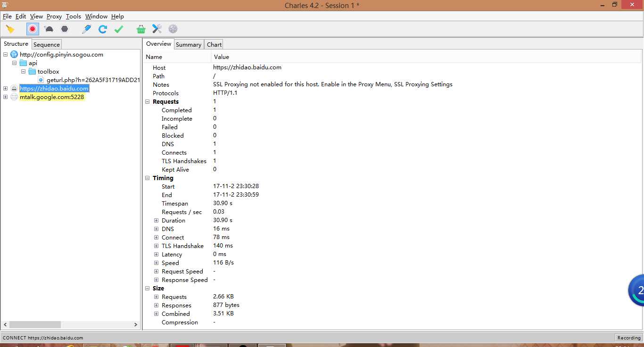Click the horizontal scrollbar thumb in Structure
644x347 pixels.
coord(35,325)
